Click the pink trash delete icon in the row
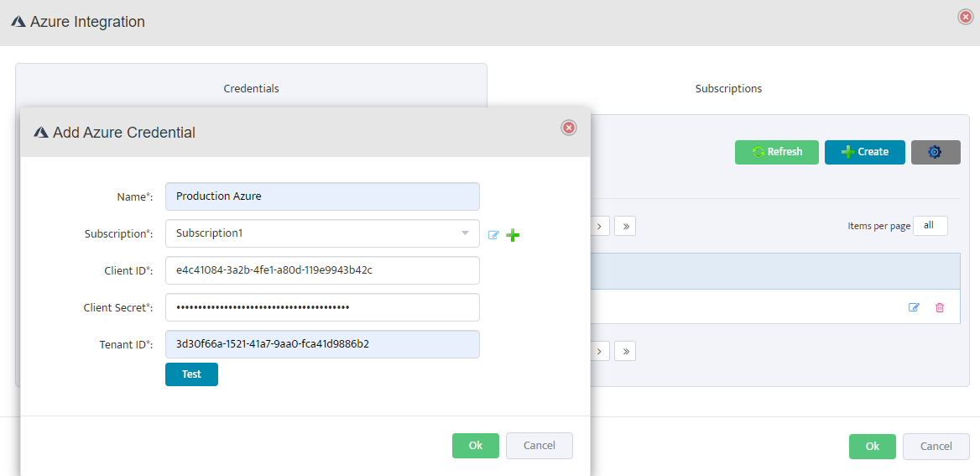This screenshot has height=476, width=980. coord(939,307)
